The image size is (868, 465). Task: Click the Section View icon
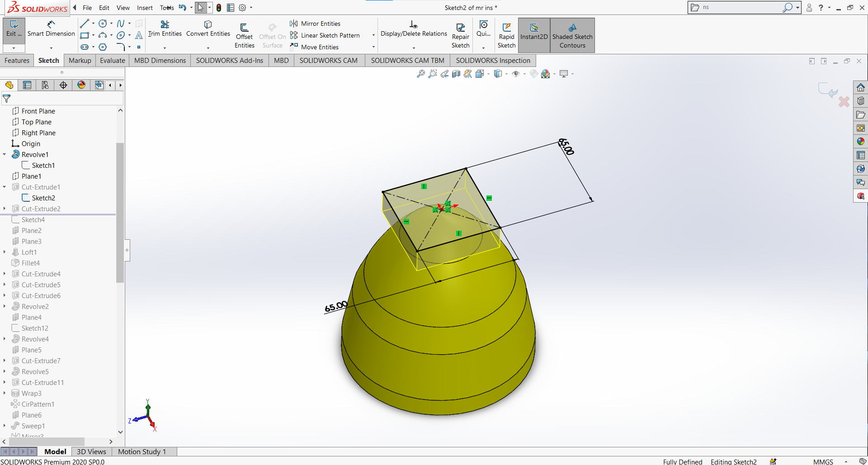456,74
